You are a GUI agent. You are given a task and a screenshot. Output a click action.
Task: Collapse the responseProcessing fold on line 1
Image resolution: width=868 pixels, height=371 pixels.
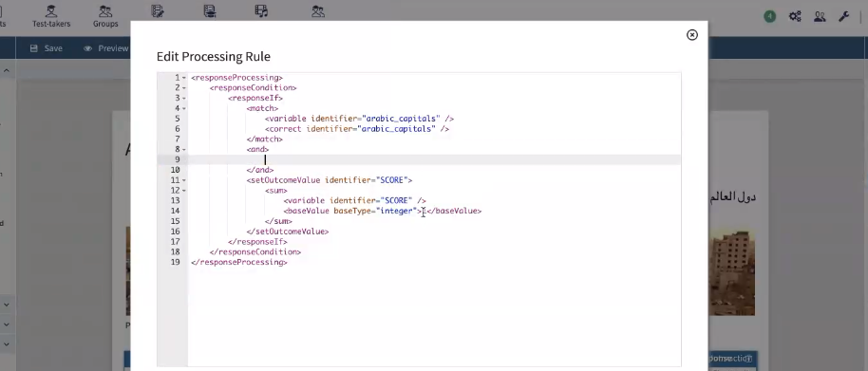pyautogui.click(x=184, y=78)
